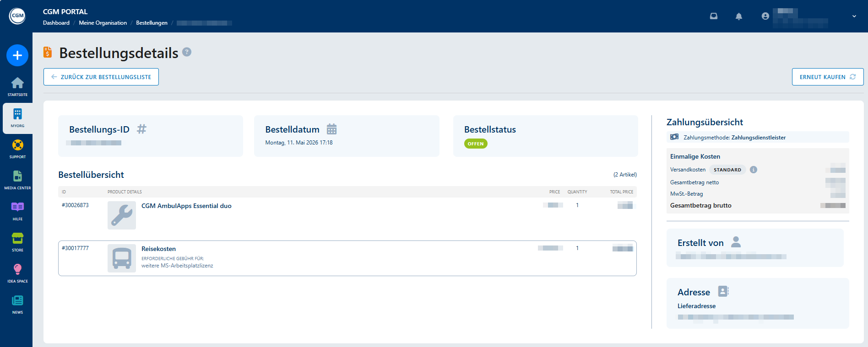Screen dimensions: 868x347
Task: Open Bestellungen breadcrumb link
Action: coord(152,23)
